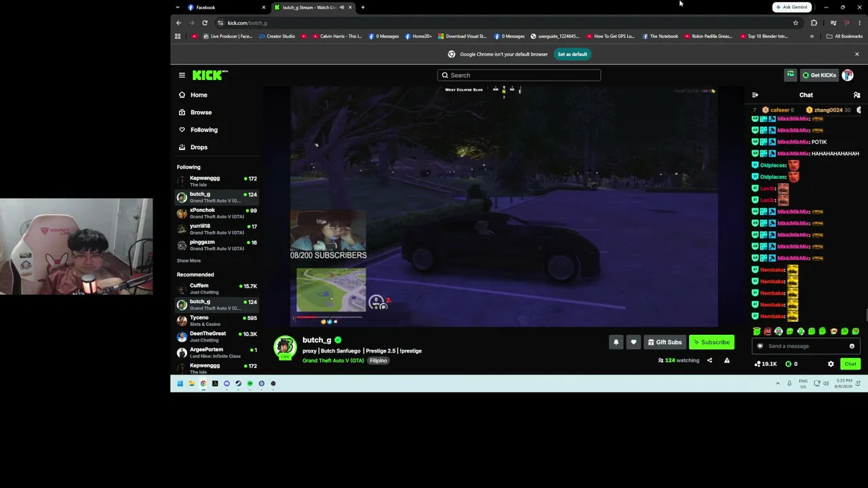This screenshot has height=488, width=868.
Task: Open the Chrome extensions puzzle icon
Action: (814, 23)
